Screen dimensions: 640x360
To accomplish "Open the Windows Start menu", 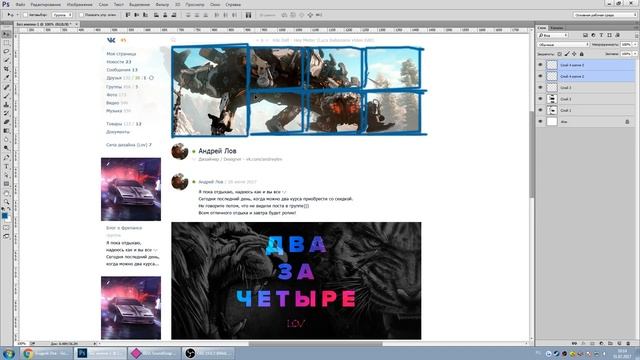I will pos(8,353).
